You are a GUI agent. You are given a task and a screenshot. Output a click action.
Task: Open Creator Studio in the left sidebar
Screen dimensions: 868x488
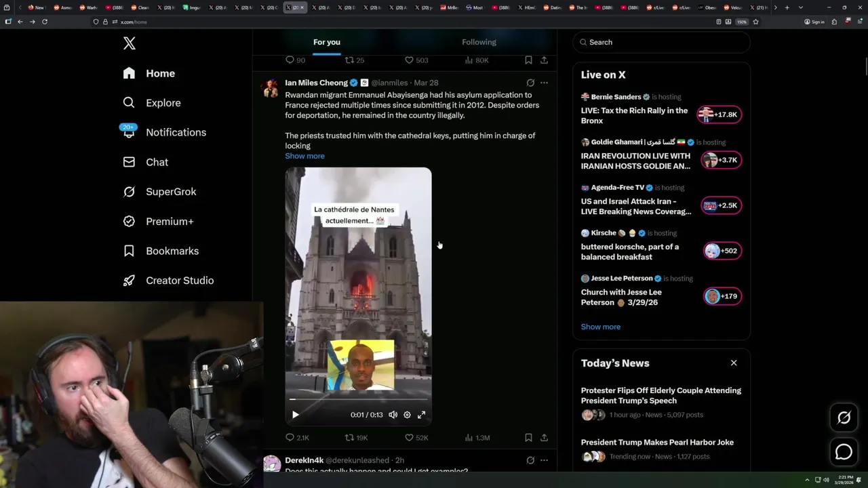coord(168,281)
